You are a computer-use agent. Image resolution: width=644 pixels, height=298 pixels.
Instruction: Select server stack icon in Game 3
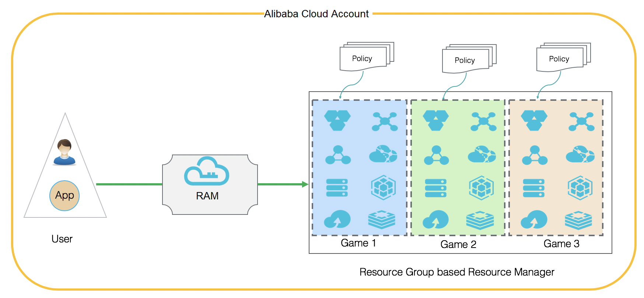click(x=534, y=188)
